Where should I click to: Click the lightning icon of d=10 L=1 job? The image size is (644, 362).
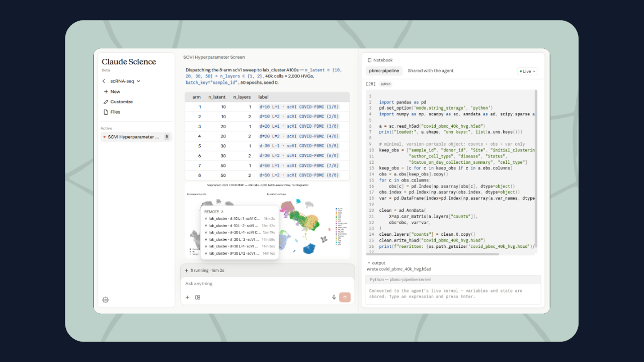pyautogui.click(x=206, y=219)
